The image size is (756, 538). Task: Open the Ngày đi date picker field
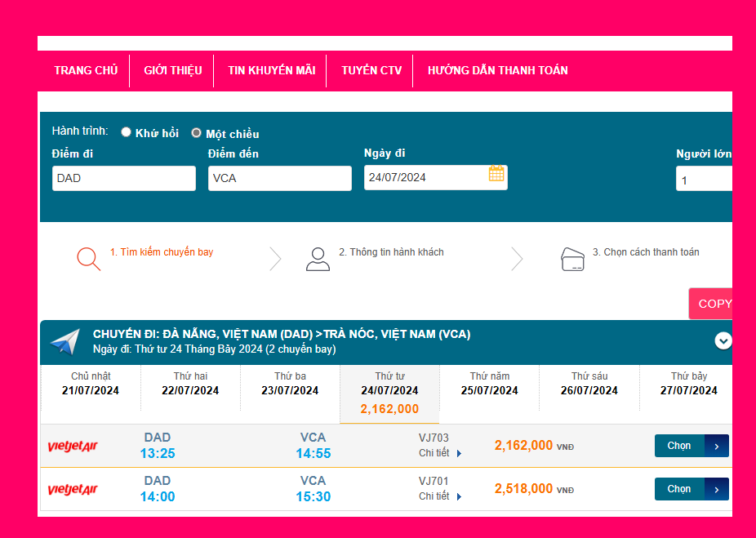[x=425, y=177]
